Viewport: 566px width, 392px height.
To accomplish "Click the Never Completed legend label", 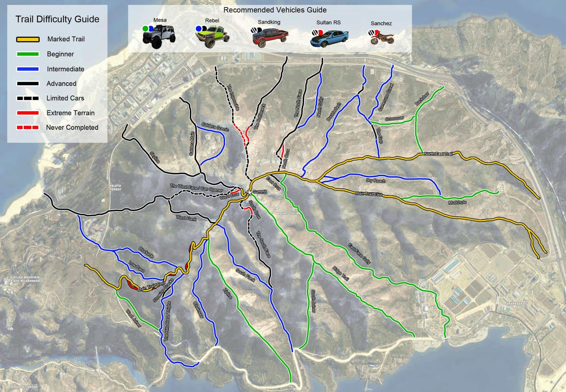I will tap(72, 127).
